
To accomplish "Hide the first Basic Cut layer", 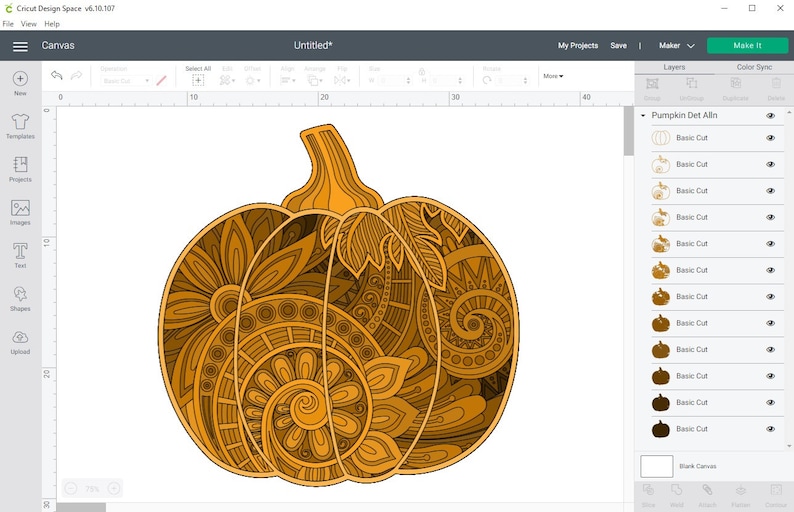I will 770,138.
